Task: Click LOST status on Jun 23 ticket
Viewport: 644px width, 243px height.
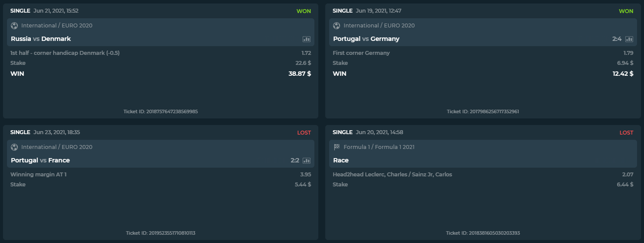Action: (x=304, y=132)
